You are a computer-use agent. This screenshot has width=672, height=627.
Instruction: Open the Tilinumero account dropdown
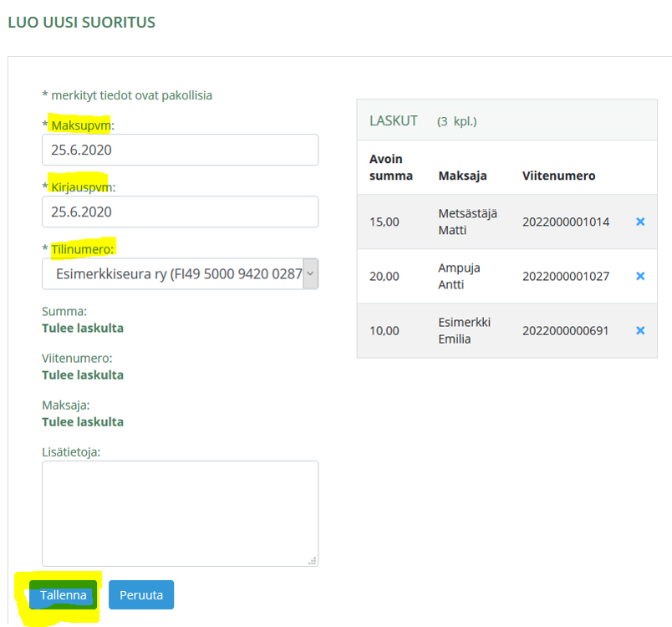[x=180, y=273]
